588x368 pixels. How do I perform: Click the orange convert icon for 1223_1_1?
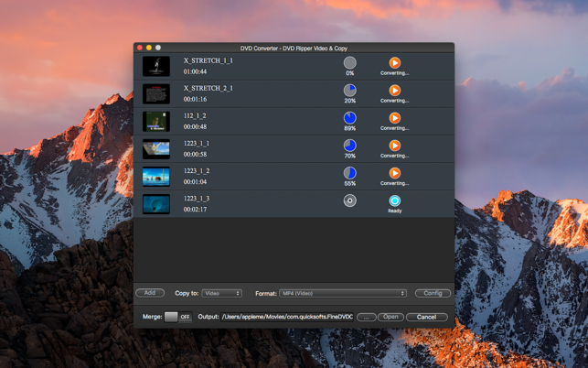[394, 146]
